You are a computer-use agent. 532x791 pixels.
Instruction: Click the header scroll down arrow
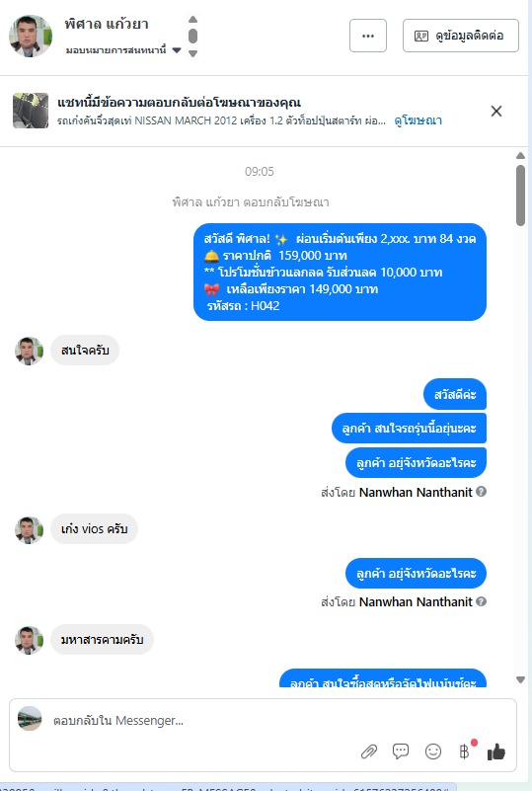click(192, 53)
